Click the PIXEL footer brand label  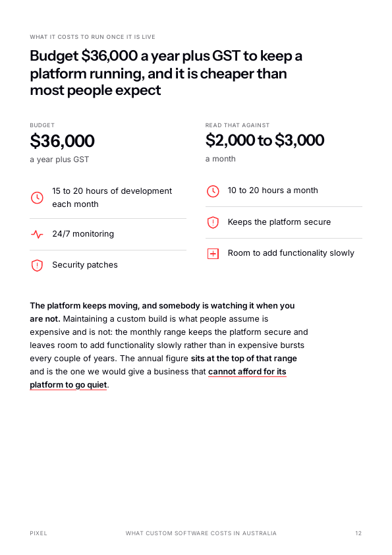(38, 533)
